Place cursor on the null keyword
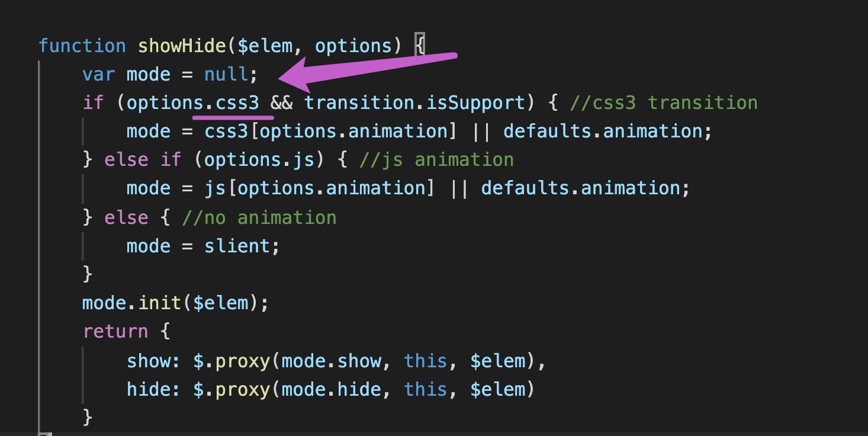868x436 pixels. (x=226, y=75)
